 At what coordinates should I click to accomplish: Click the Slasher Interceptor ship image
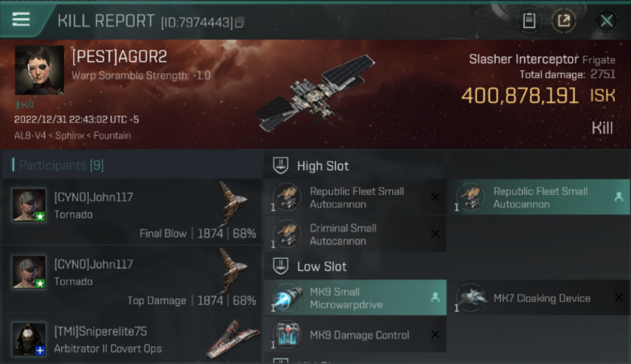coord(315,94)
